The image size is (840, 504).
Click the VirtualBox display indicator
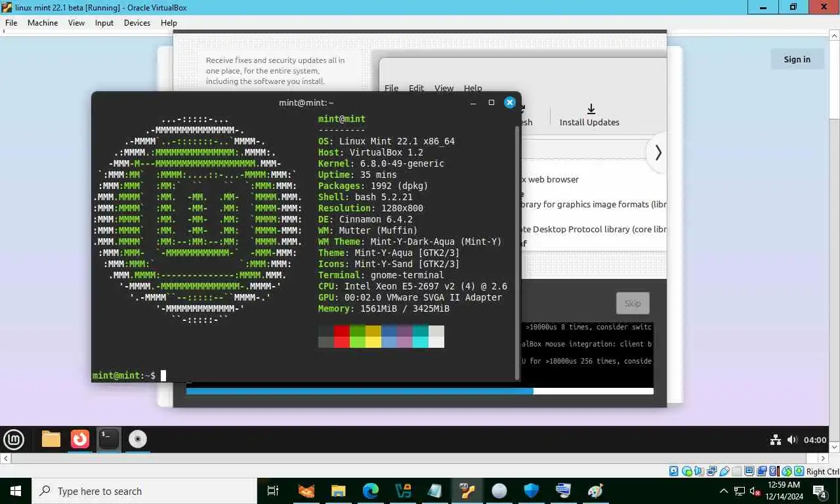point(749,471)
